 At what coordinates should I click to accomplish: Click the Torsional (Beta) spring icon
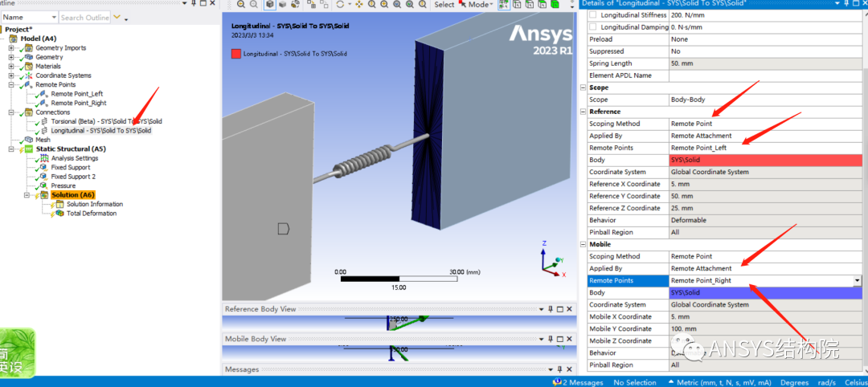(44, 121)
